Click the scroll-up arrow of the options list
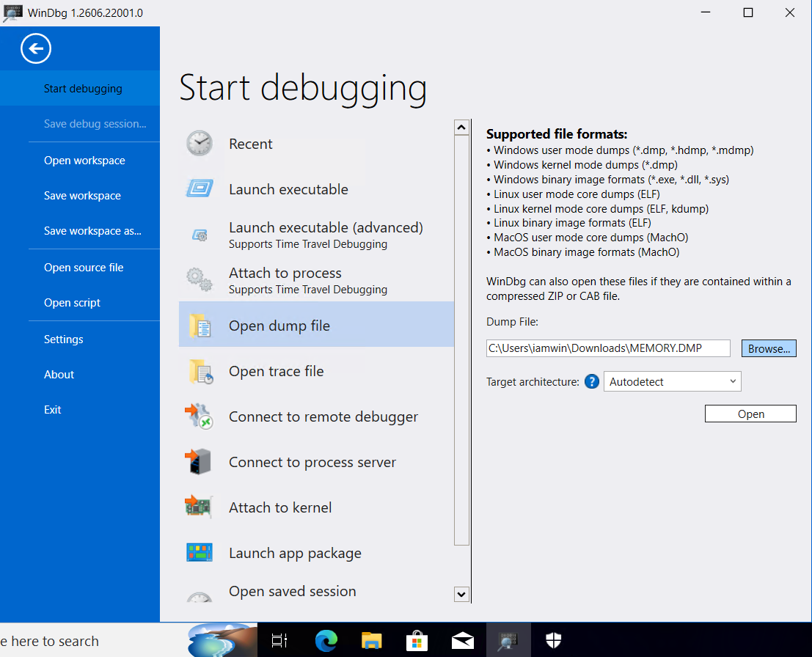This screenshot has width=812, height=657. coord(461,128)
